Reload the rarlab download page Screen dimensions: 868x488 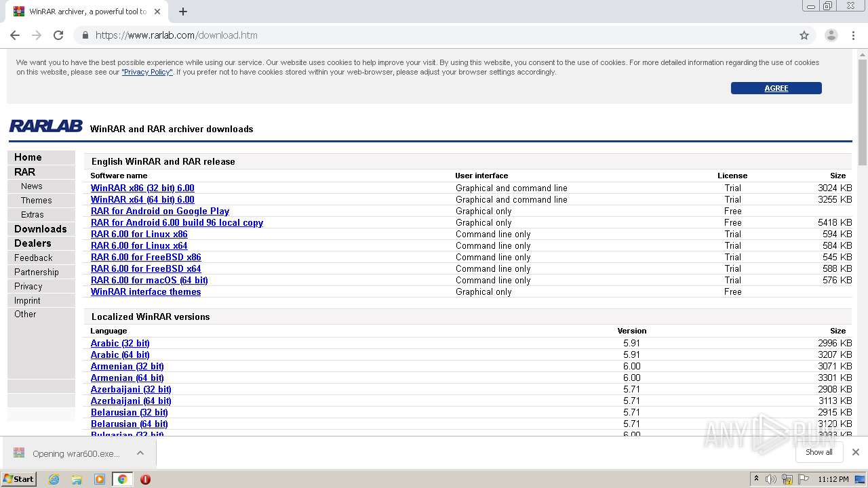tap(58, 35)
